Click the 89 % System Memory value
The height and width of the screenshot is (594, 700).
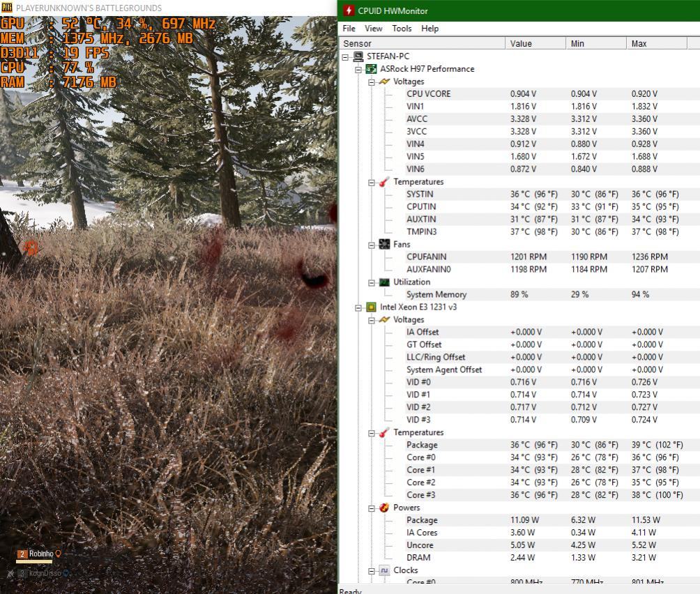519,294
